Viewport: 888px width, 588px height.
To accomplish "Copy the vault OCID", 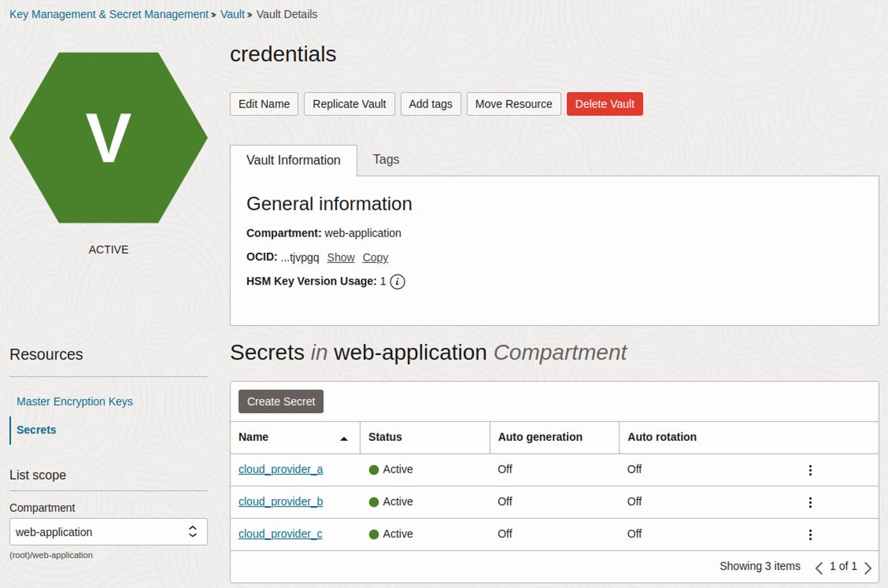I will coord(375,257).
